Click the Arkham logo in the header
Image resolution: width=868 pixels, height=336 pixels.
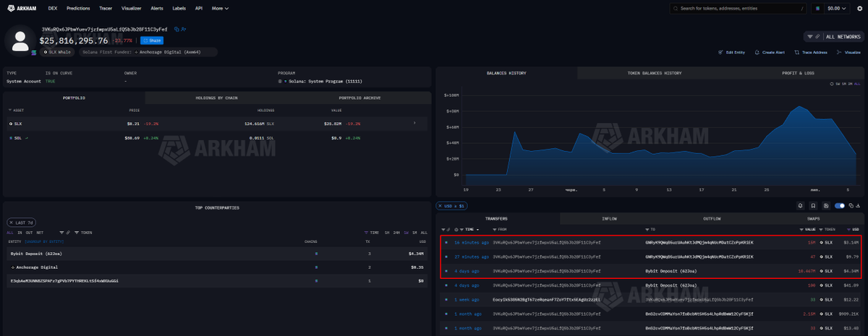coord(20,8)
